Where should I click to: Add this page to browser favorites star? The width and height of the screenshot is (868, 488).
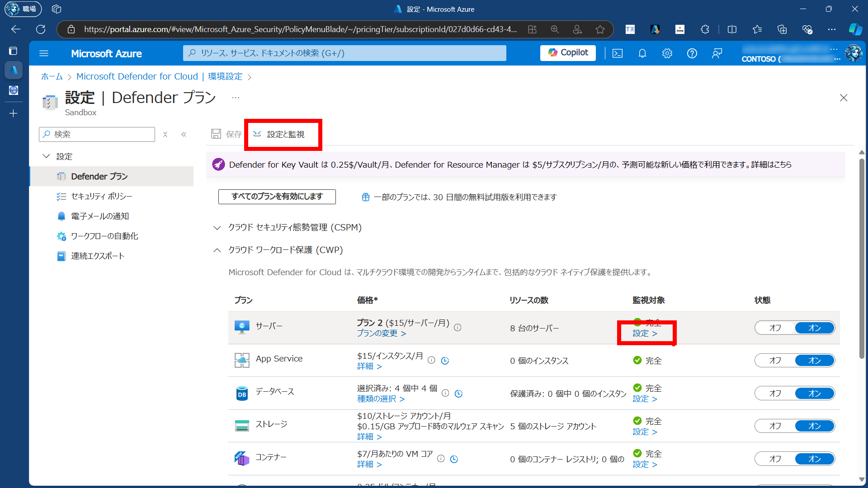coord(600,29)
